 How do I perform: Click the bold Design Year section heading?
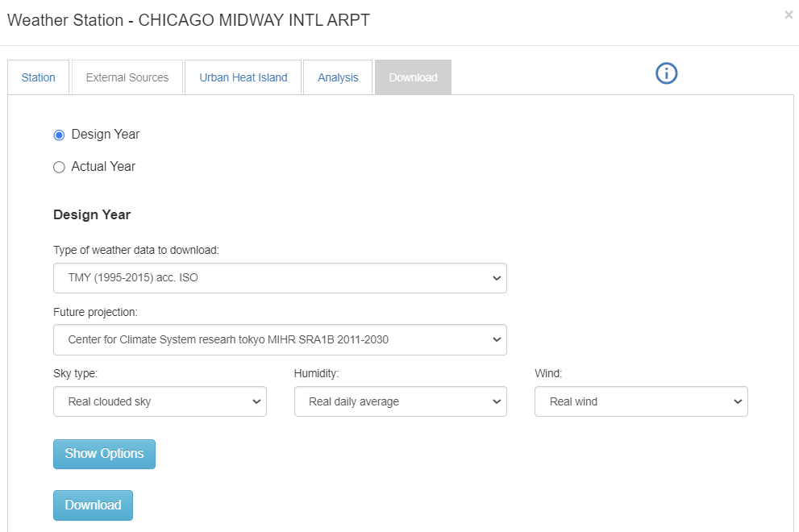(x=92, y=215)
